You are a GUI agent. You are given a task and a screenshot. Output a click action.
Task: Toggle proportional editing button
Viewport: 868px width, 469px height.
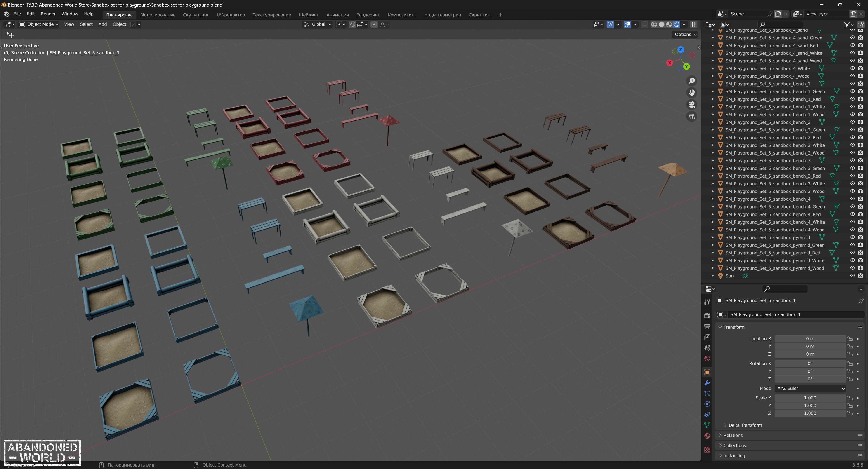[374, 24]
